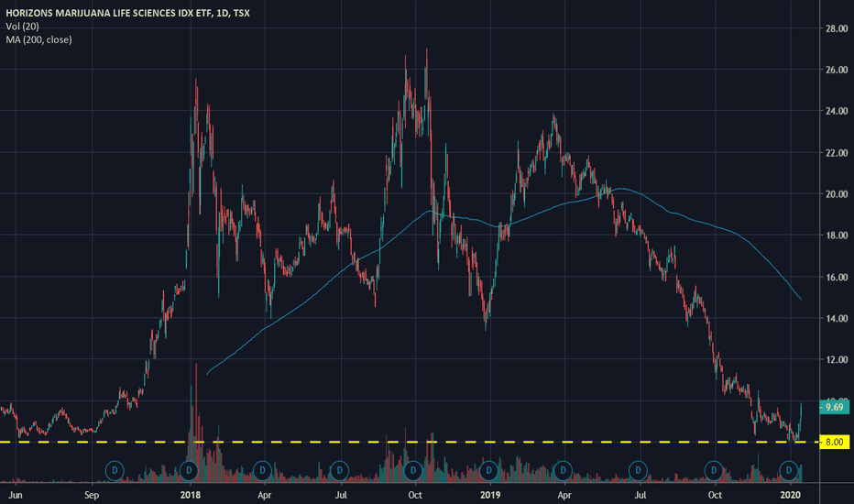Viewport: 854px width, 504px height.
Task: Click the current price label 9.69
Action: 834,407
